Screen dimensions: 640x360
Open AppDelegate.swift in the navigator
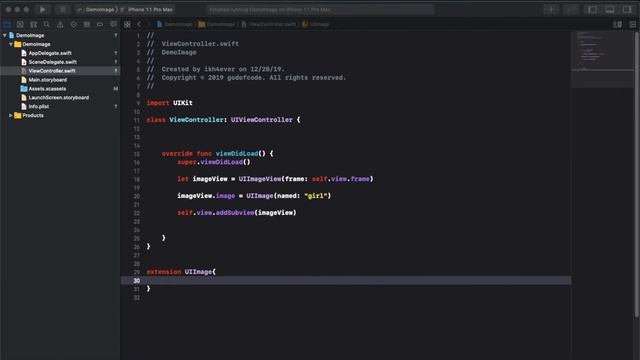(x=50, y=53)
